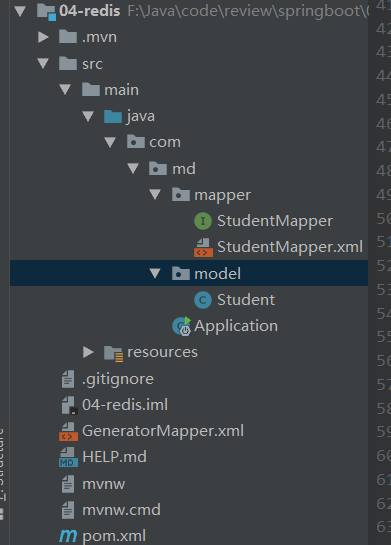Collapse the main folder arrow
Viewport: 391px width, 545px height.
pyautogui.click(x=65, y=90)
